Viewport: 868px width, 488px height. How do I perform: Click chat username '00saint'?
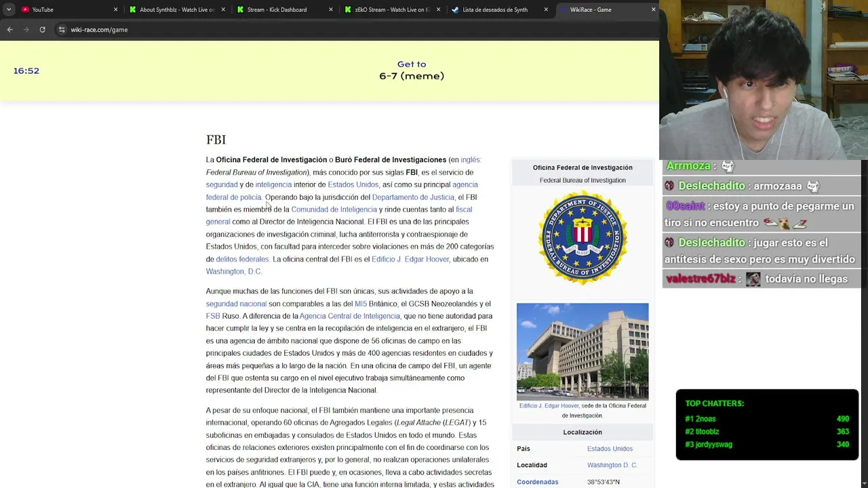tap(685, 206)
